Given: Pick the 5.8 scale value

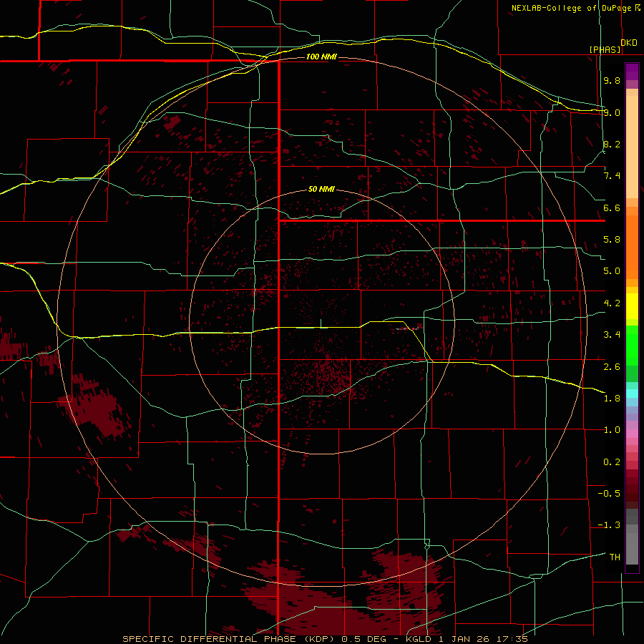Looking at the screenshot, I should [x=612, y=240].
